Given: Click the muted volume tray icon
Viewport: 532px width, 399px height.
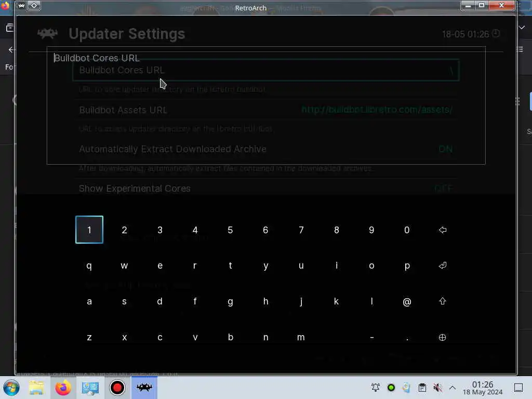Looking at the screenshot, I should coord(437,388).
